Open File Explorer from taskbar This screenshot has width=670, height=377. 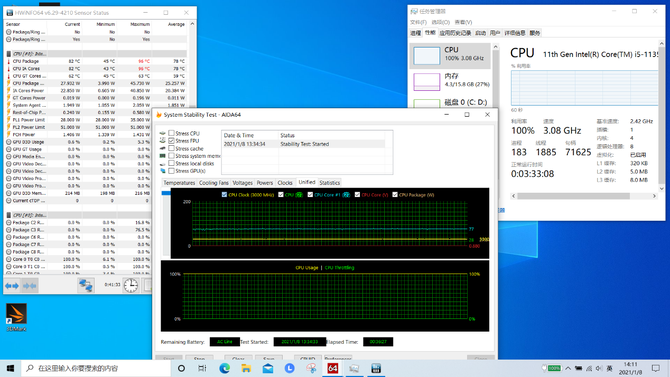point(246,368)
